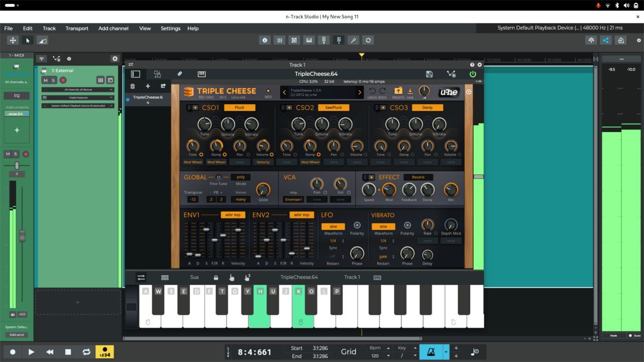Solo track 1: External
The width and height of the screenshot is (644, 362).
[x=53, y=80]
